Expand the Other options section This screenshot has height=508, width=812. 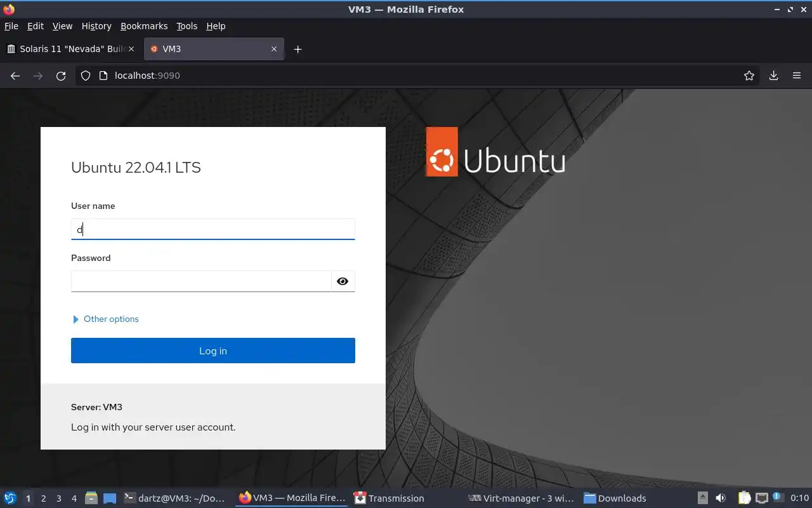pyautogui.click(x=106, y=319)
